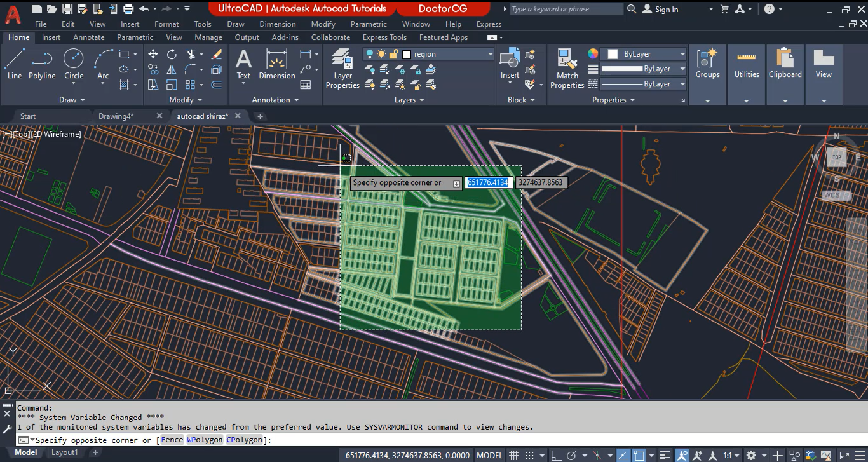Open the object color ByLayer dropdown
The height and width of the screenshot is (462, 868).
coord(644,54)
